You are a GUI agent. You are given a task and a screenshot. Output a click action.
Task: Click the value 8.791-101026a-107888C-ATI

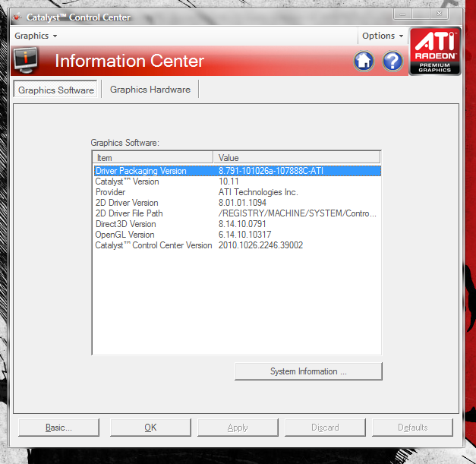pos(271,171)
